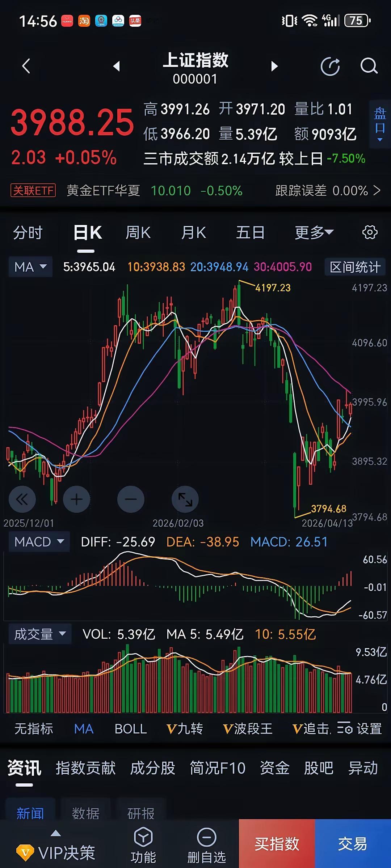The image size is (391, 868).
Task: Tap 买指数 button
Action: pos(277,843)
